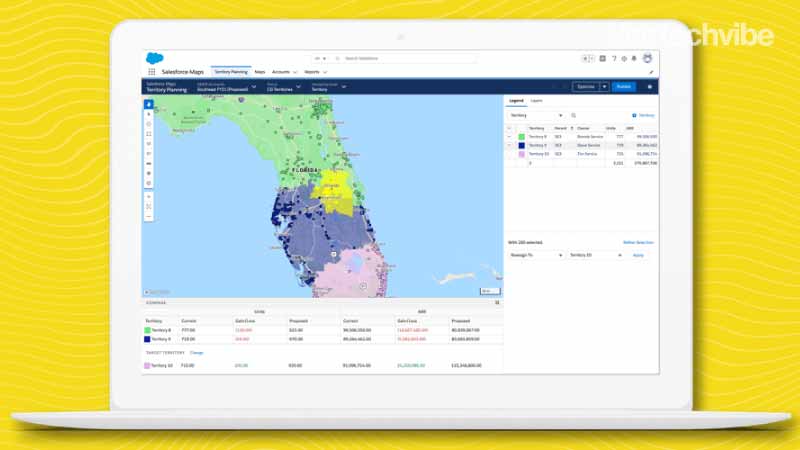Click the Territory 10 target row in summary
This screenshot has width=800, height=450.
pos(322,366)
